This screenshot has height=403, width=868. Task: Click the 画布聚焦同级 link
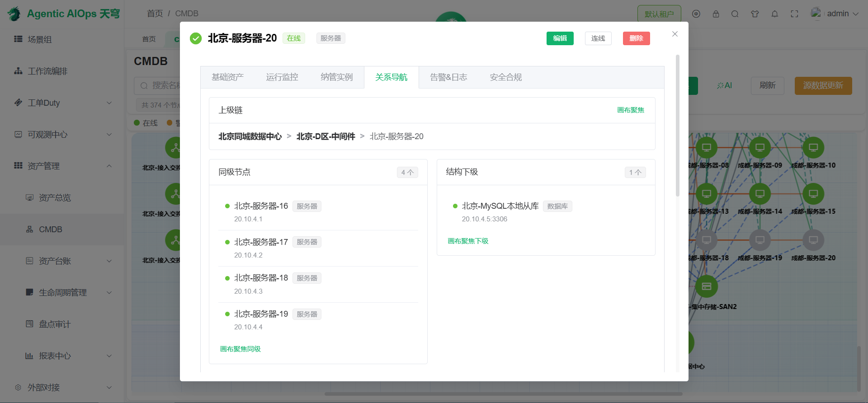click(x=240, y=349)
